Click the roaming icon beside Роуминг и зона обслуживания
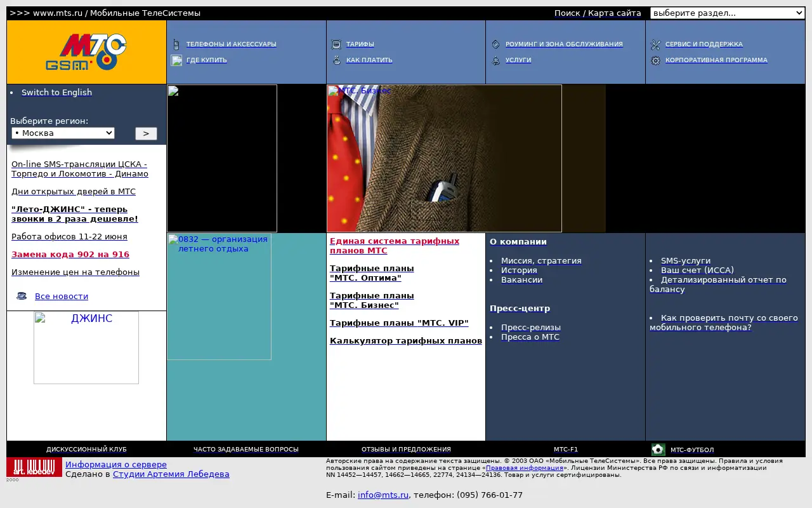Viewport: 812px width, 508px height. [x=496, y=44]
